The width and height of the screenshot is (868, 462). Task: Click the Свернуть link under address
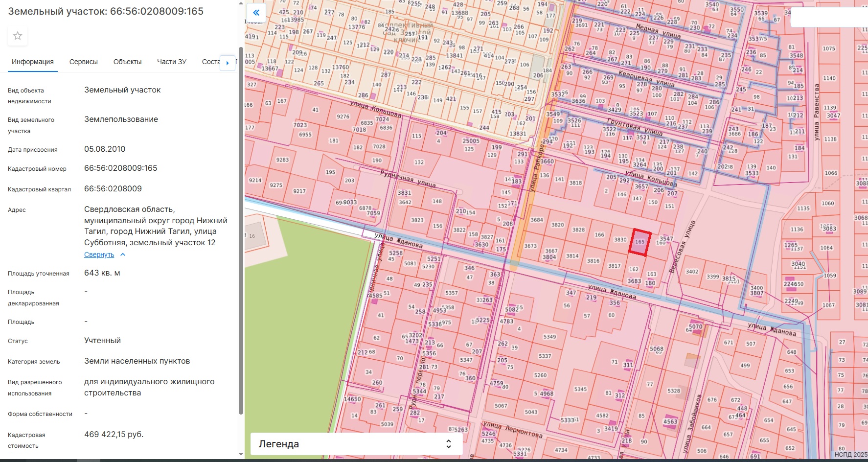[x=99, y=254]
